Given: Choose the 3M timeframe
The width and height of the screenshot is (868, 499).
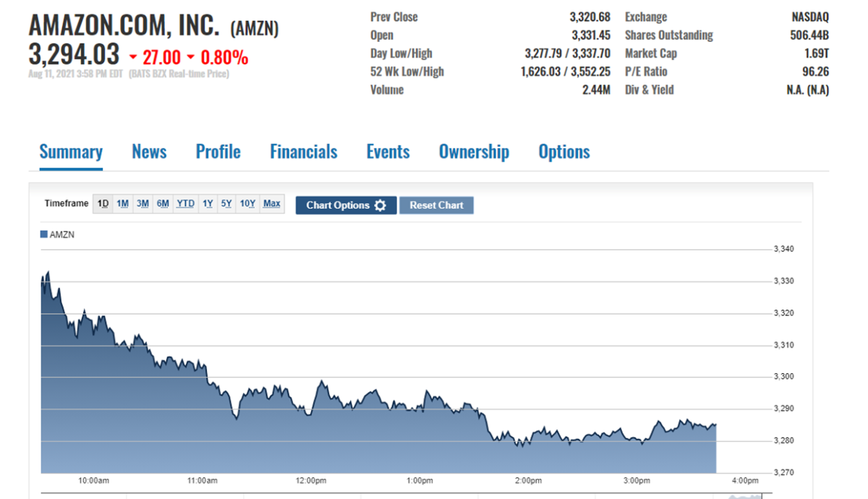Looking at the screenshot, I should point(143,204).
